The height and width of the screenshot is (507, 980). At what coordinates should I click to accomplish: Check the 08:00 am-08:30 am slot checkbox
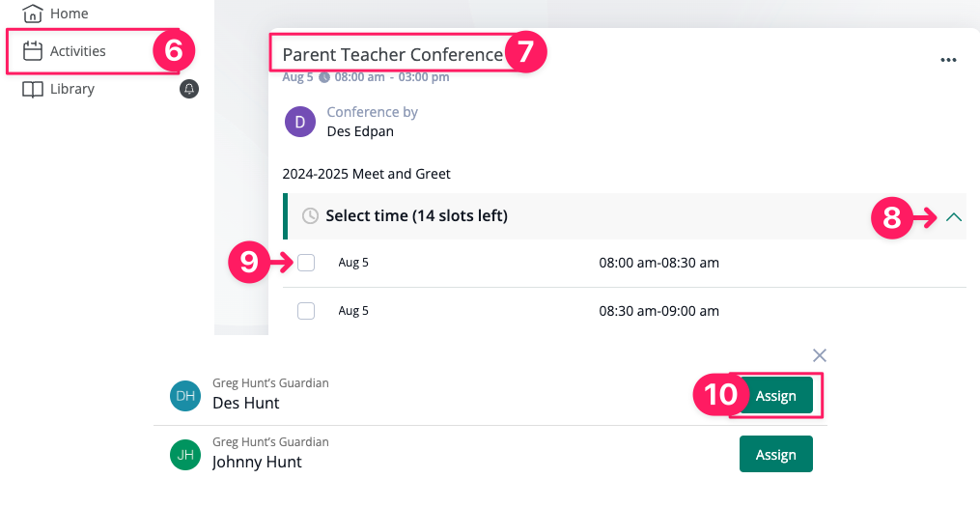(306, 263)
